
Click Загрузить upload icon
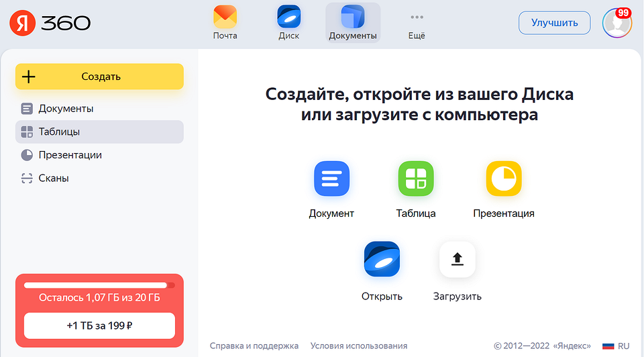pos(457,259)
